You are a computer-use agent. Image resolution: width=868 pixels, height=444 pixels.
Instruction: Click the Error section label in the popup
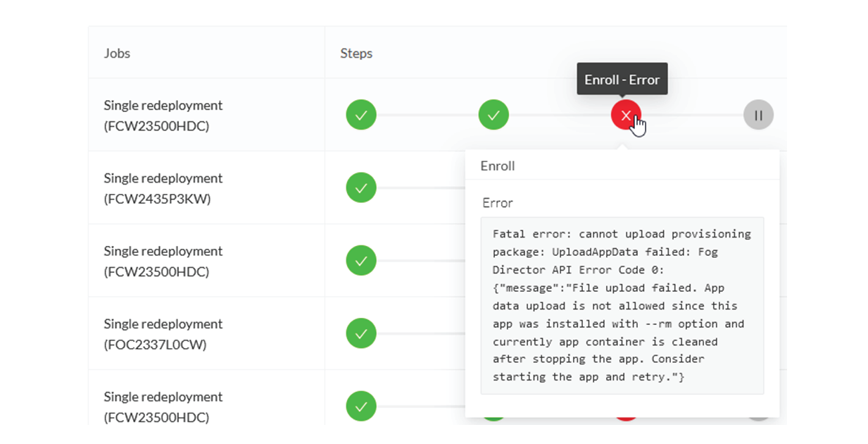point(497,203)
